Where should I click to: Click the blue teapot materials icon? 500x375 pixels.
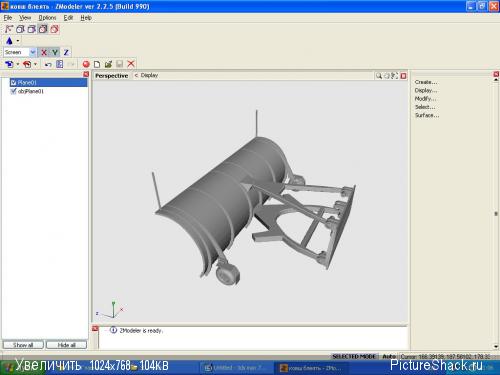[9, 64]
